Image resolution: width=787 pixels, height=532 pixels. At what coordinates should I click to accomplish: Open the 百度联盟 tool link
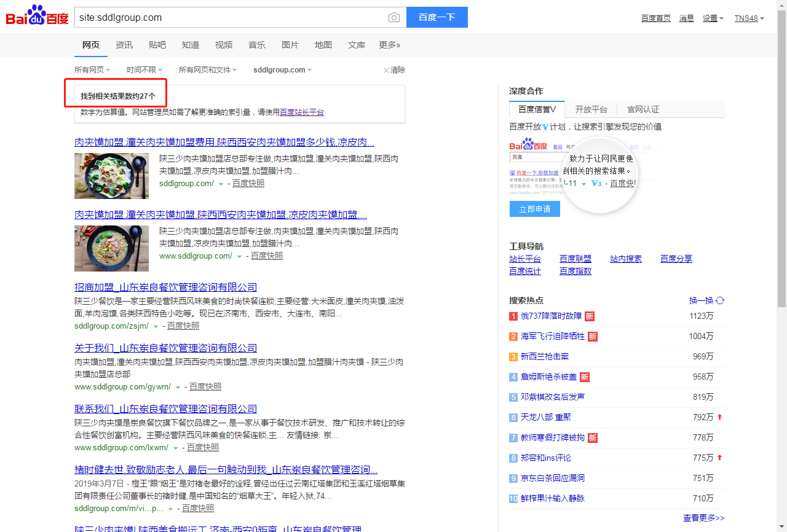[x=575, y=259]
